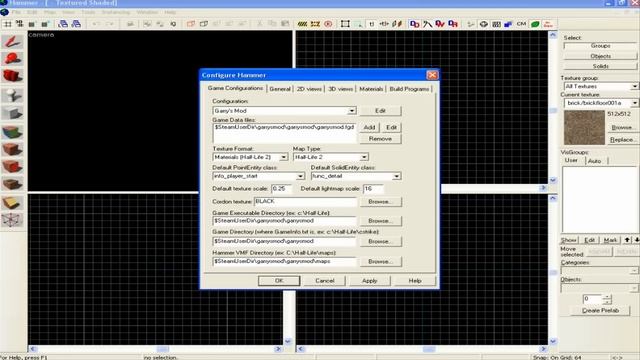Open the Texture Format dropdown
Image resolution: width=640 pixels, height=360 pixels.
(x=284, y=157)
